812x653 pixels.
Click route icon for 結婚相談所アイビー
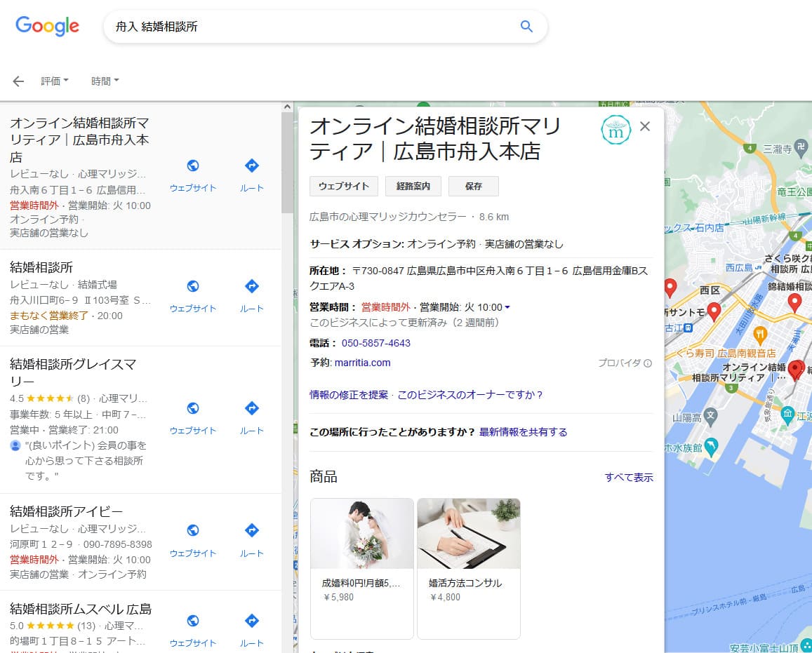tap(252, 530)
